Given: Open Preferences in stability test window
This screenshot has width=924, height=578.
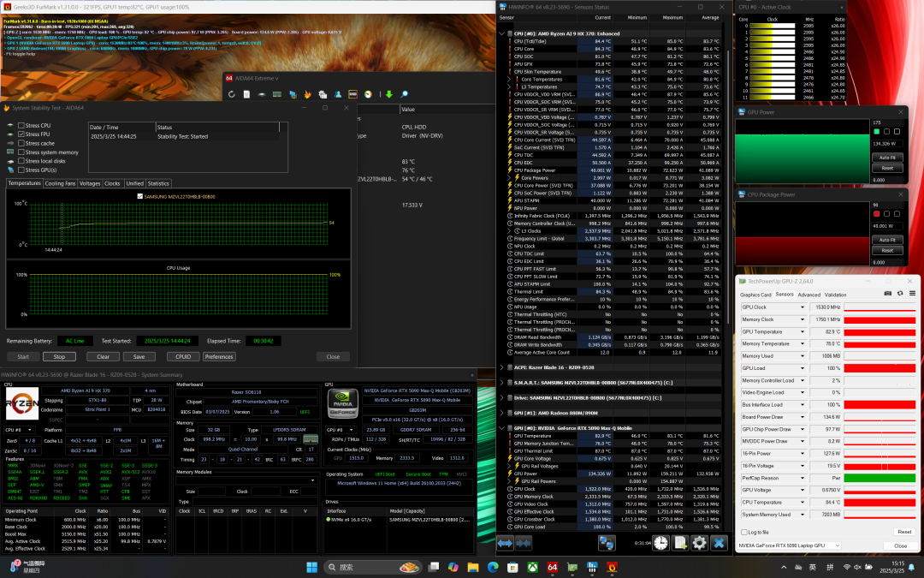Looking at the screenshot, I should point(219,357).
